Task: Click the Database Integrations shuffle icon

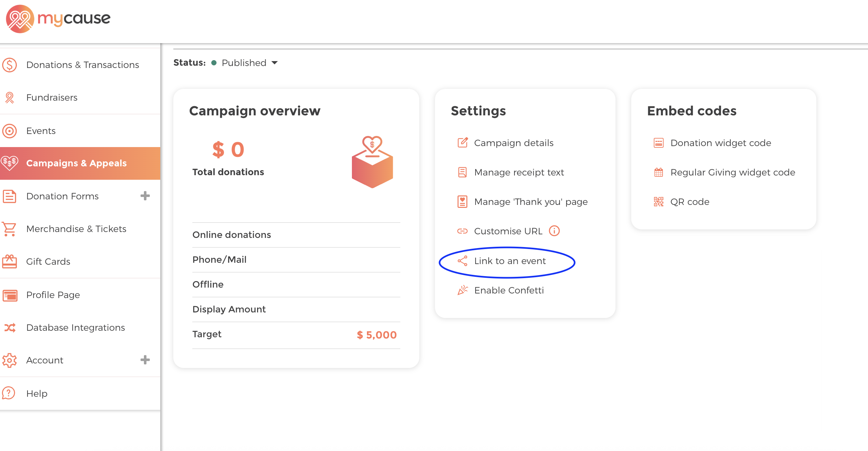Action: (9, 327)
